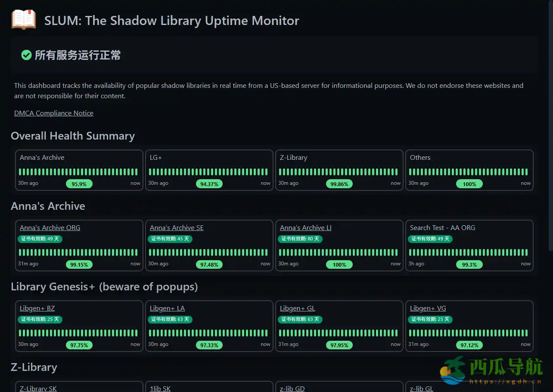Click the open book logo icon

pos(24,20)
